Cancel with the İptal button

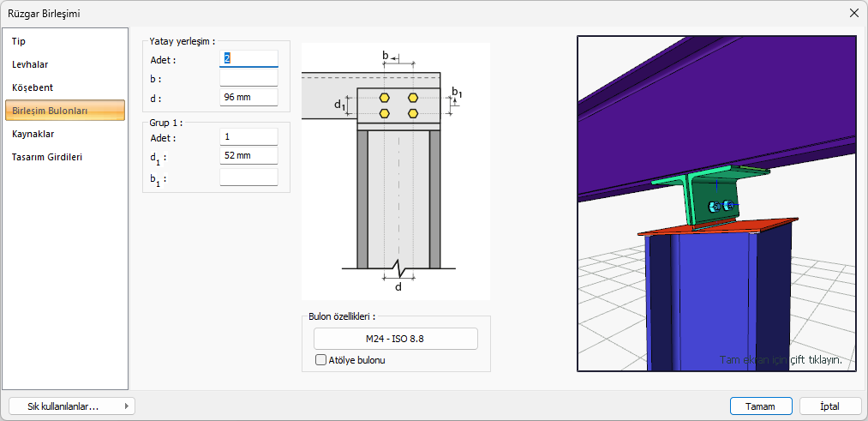click(829, 406)
